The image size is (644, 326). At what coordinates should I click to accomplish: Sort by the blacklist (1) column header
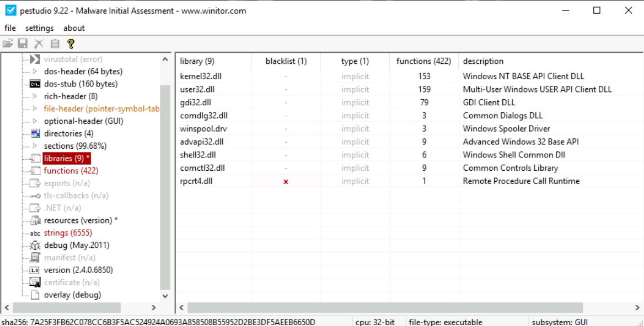pyautogui.click(x=286, y=61)
